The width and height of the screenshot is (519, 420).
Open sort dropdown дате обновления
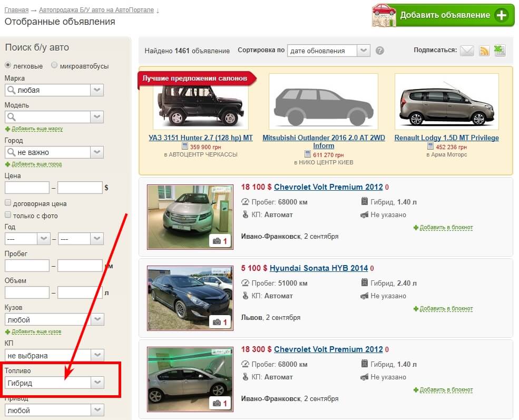click(328, 51)
